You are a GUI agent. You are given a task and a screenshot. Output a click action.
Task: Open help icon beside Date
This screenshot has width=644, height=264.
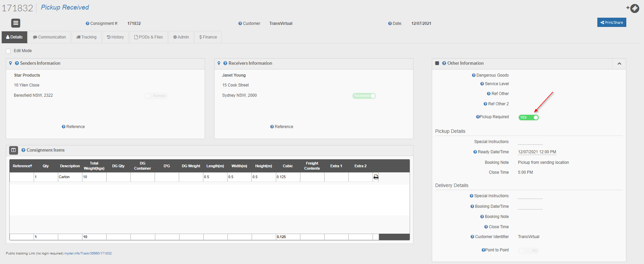point(390,24)
